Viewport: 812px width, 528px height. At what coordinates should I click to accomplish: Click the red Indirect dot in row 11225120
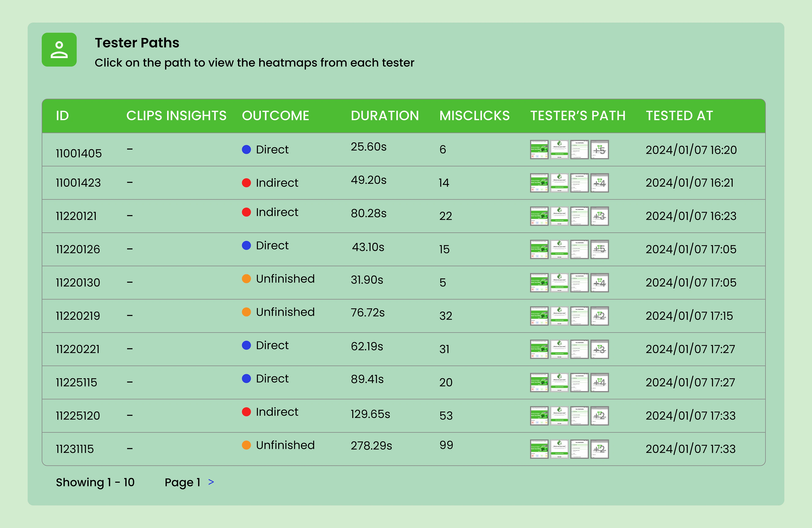point(246,412)
